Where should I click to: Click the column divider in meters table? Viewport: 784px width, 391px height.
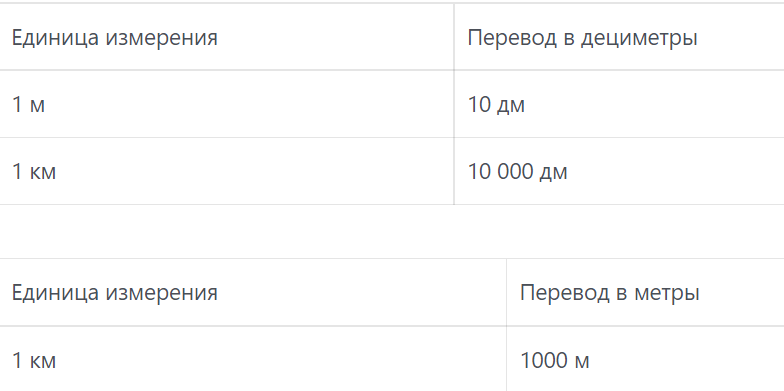(x=506, y=325)
